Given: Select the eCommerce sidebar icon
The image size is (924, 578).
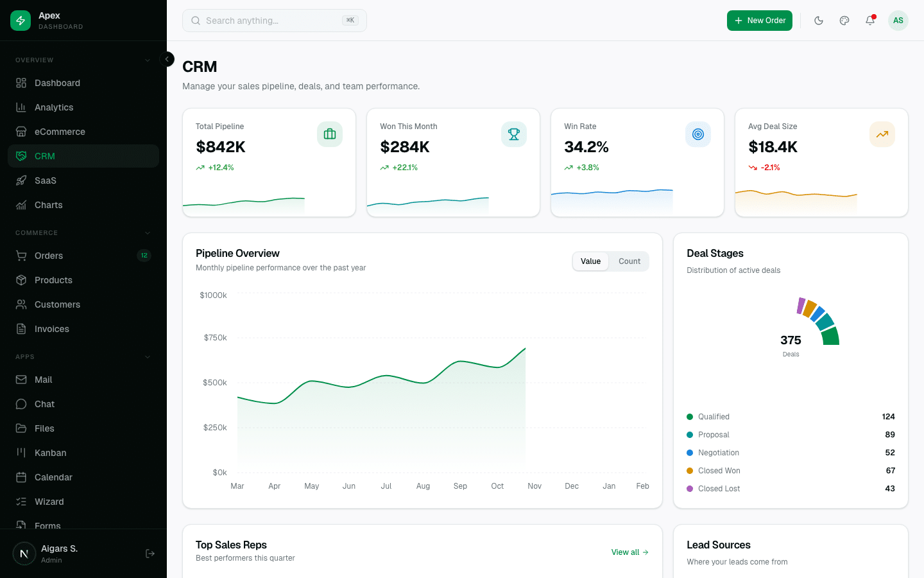Looking at the screenshot, I should [x=20, y=131].
